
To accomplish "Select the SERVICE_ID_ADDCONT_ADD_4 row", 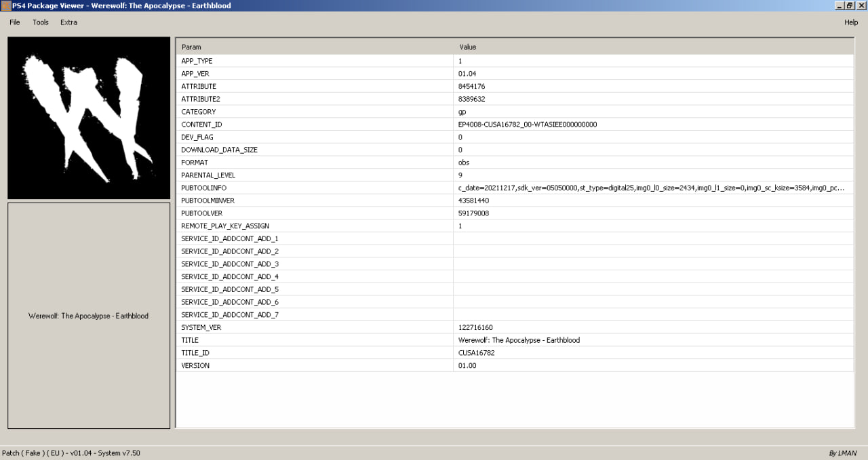I will click(515, 276).
